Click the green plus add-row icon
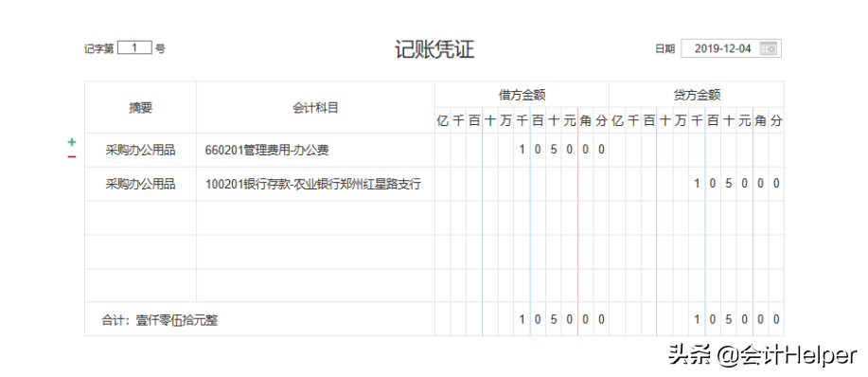This screenshot has height=377, width=868. [x=71, y=142]
